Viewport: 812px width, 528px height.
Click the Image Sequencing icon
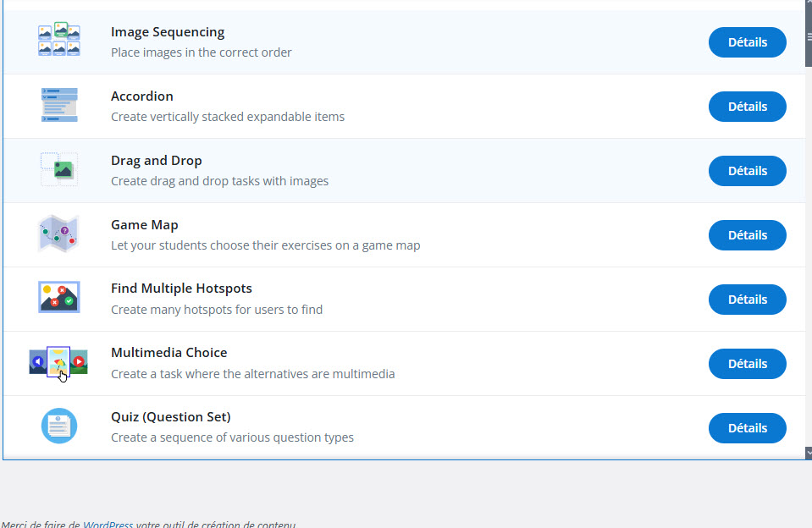tap(58, 41)
